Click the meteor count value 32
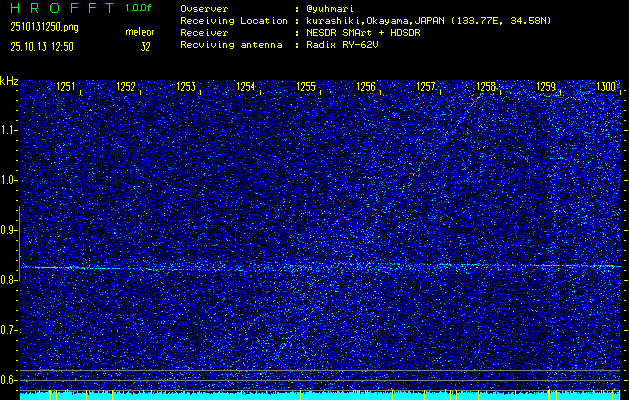Viewport: 629px width, 400px height. (145, 46)
